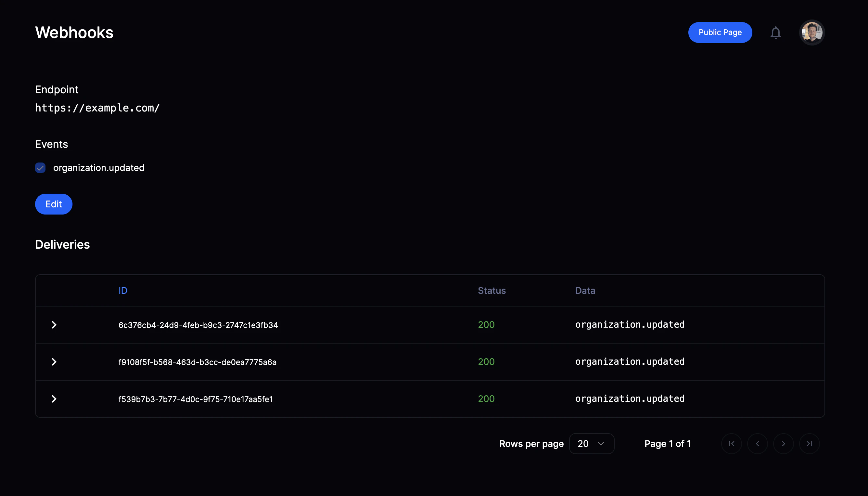868x496 pixels.
Task: Click the Status column header
Action: [491, 291]
